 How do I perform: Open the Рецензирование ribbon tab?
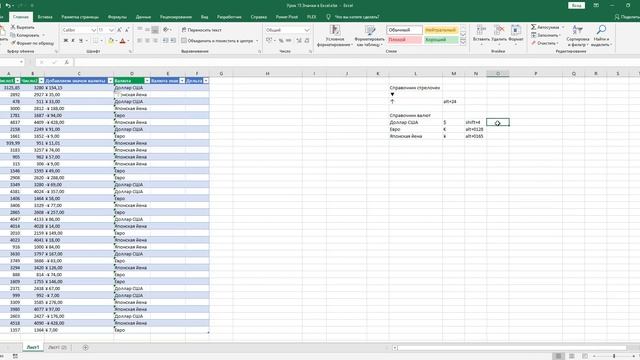click(176, 17)
